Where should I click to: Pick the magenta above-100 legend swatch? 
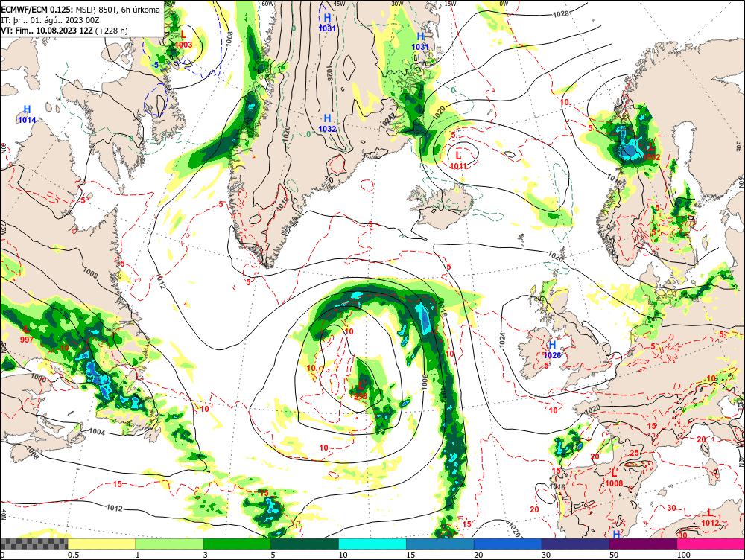coord(711,544)
